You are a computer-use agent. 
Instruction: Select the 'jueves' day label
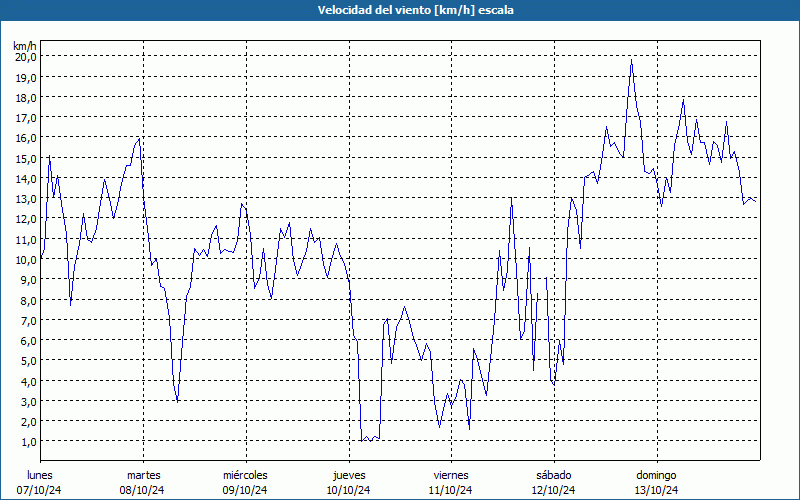point(349,475)
